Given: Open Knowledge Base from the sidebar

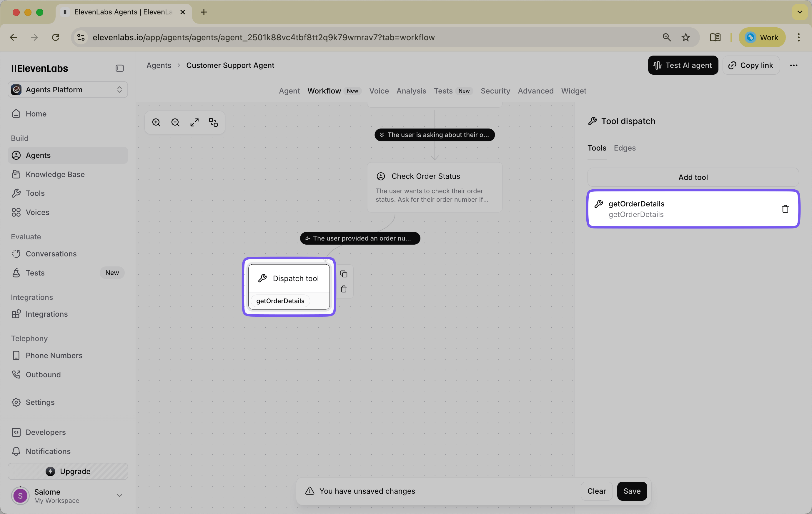Looking at the screenshot, I should click(x=55, y=174).
